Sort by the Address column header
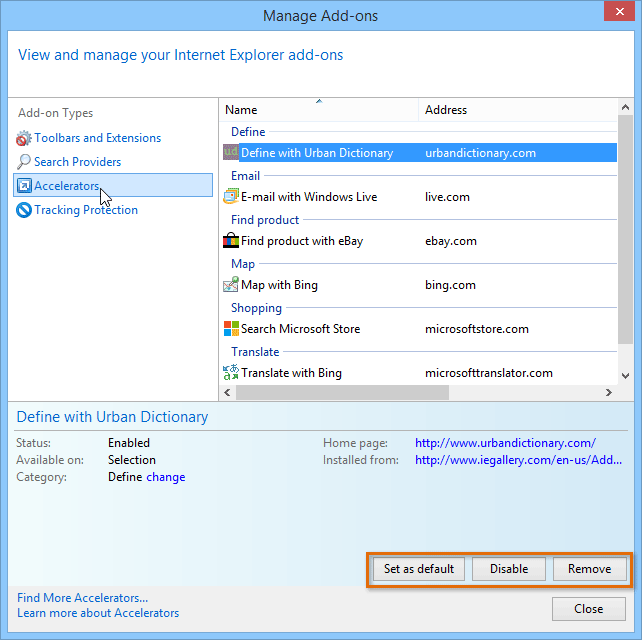This screenshot has width=642, height=640. coord(518,110)
